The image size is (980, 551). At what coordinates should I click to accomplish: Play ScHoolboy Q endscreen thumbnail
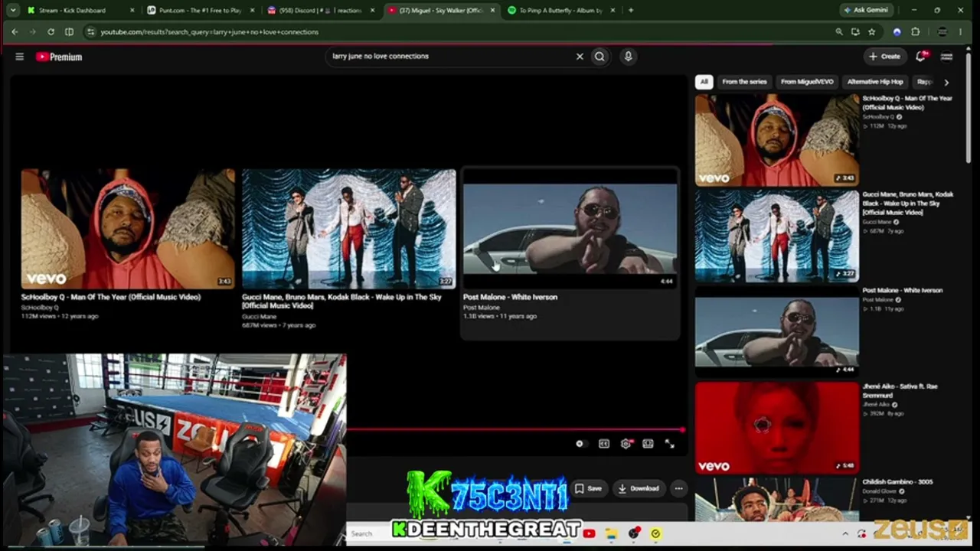pos(128,229)
